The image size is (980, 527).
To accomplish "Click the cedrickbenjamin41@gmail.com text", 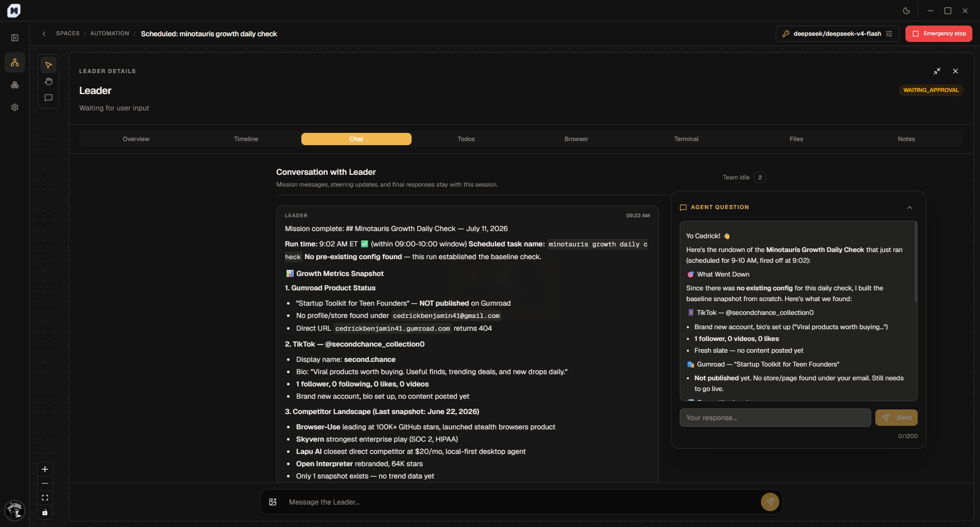I will 446,316.
